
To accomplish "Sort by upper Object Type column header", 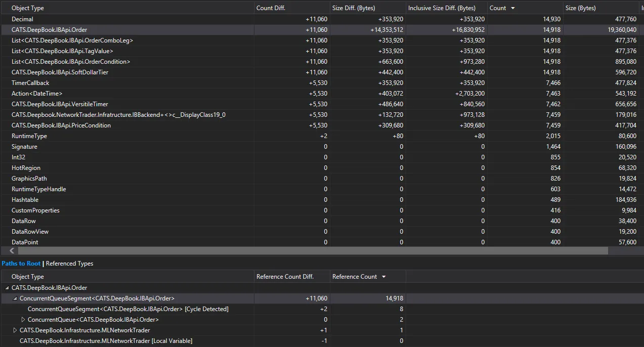I will 127,8.
